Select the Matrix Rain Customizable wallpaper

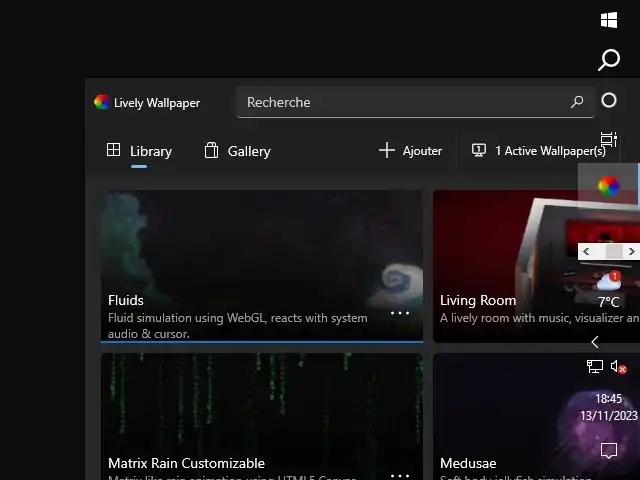tap(262, 416)
